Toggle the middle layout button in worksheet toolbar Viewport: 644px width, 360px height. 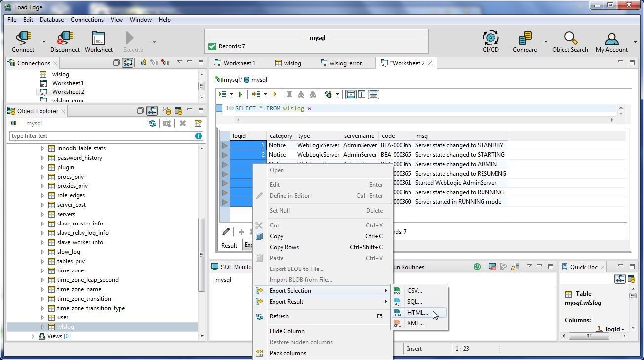coord(362,94)
